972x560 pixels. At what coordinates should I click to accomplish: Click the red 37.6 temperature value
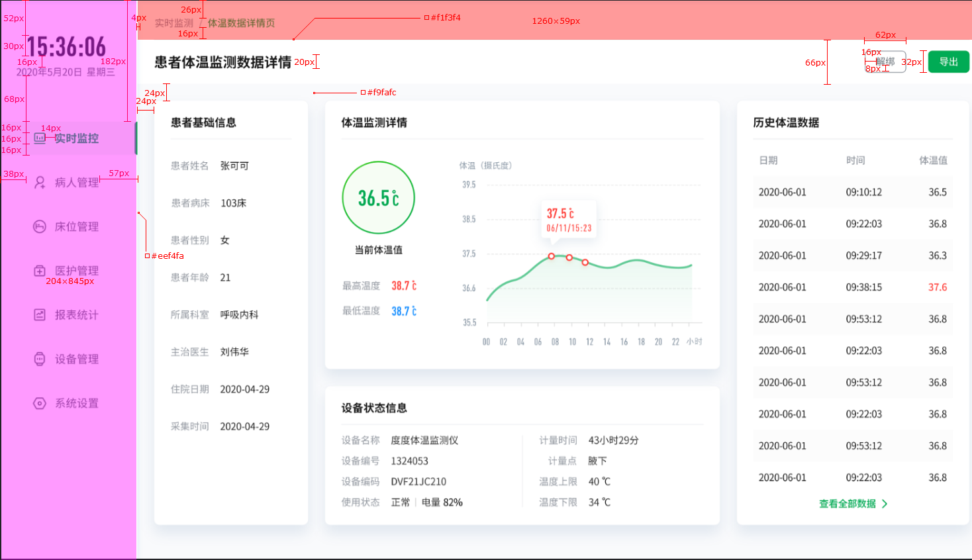938,287
